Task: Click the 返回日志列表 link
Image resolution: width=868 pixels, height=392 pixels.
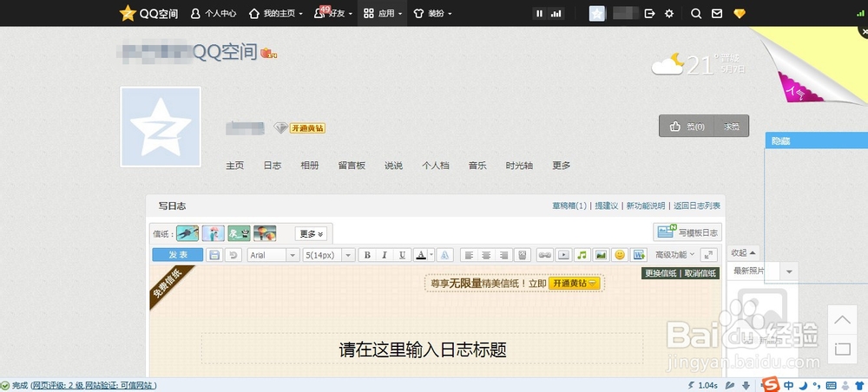Action: tap(697, 206)
